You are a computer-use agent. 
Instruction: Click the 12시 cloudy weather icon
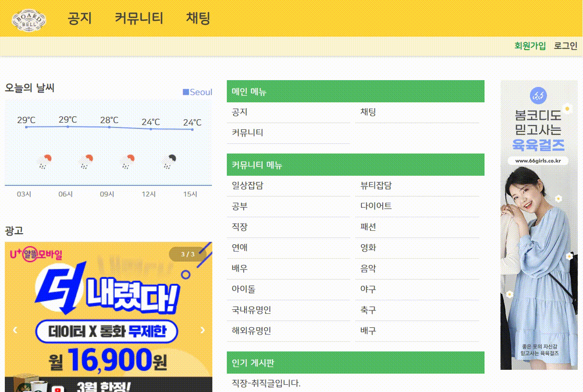169,162
